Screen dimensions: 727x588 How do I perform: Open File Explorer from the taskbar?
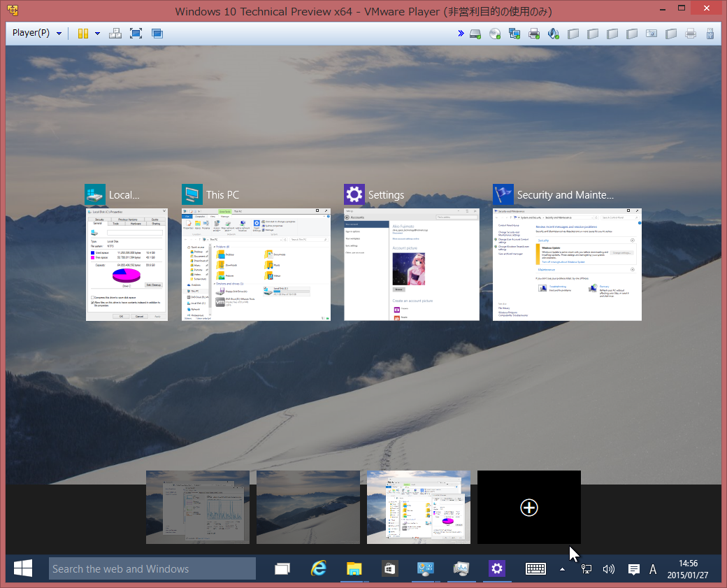click(354, 568)
